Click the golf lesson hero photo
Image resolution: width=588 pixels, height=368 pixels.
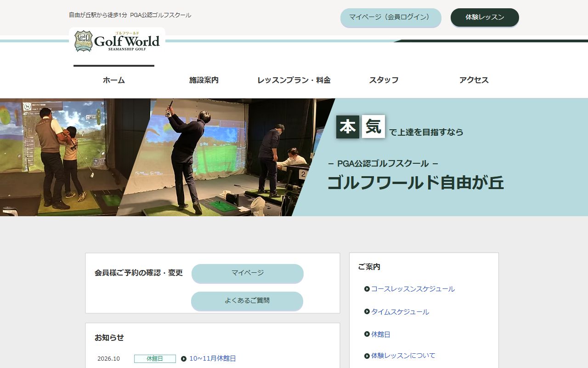click(x=168, y=157)
